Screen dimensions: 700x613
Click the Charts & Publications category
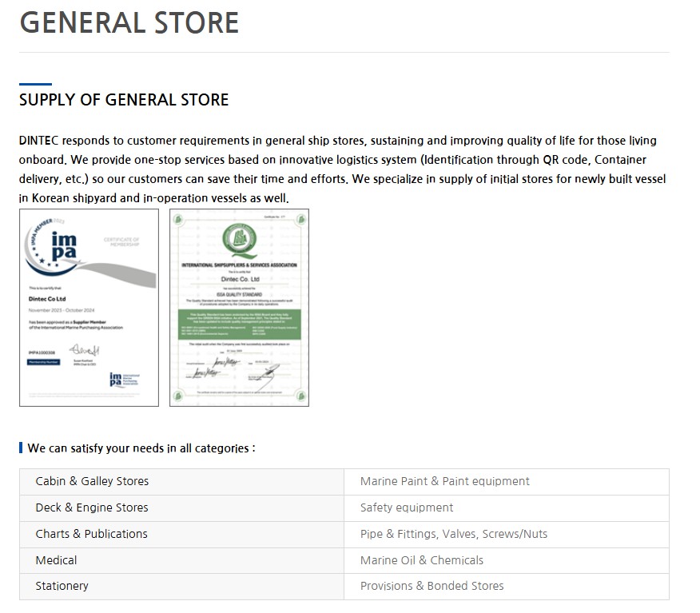[91, 534]
